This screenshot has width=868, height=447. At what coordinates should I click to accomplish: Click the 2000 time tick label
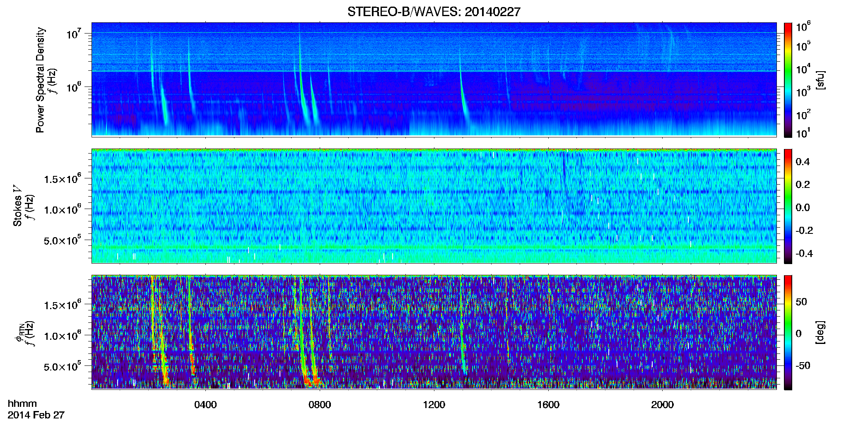pyautogui.click(x=662, y=405)
